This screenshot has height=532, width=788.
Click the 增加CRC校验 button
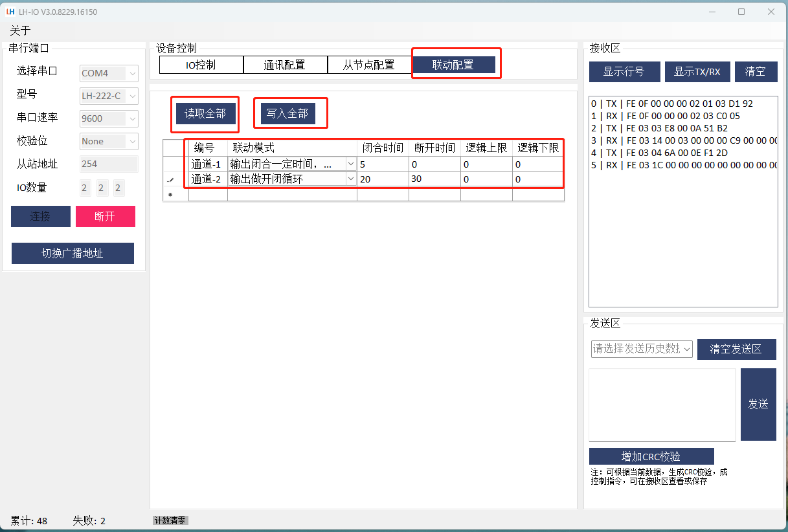(651, 456)
